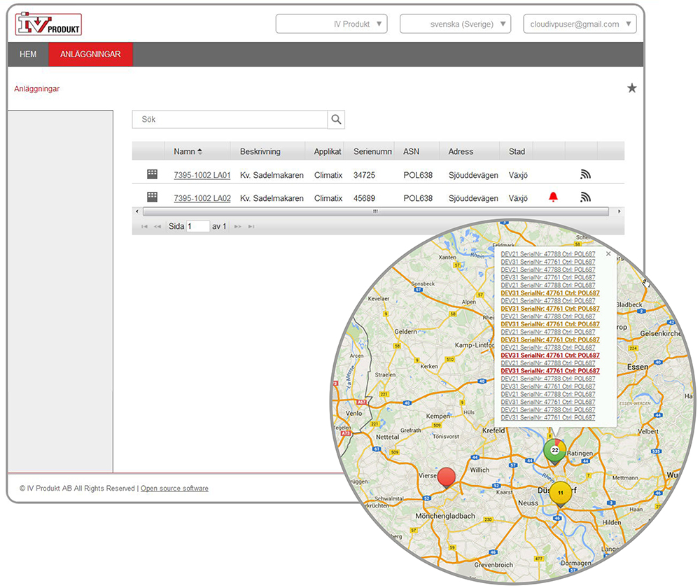Click building icon in 7395-1002 LA01 row
The height and width of the screenshot is (588, 700).
click(x=152, y=174)
